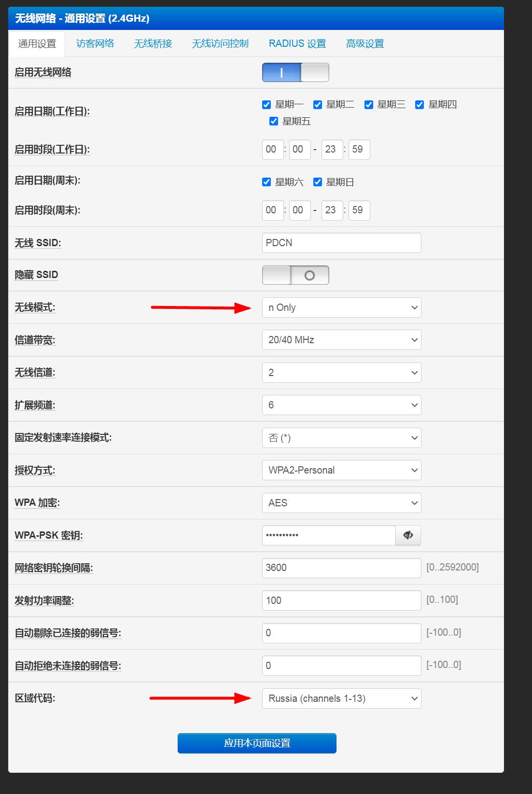Click the 网络密钥轮换间隔 field showing 3600
The width and height of the screenshot is (532, 794).
(x=341, y=568)
